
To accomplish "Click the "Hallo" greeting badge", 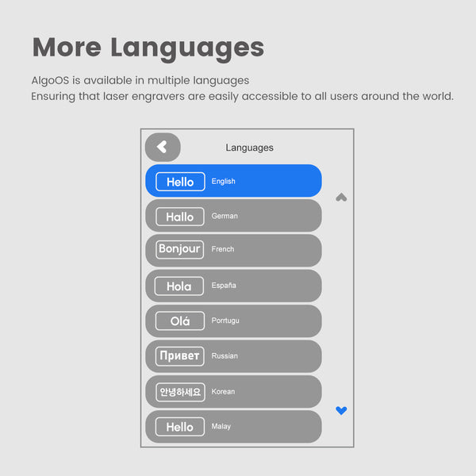I will coord(179,217).
